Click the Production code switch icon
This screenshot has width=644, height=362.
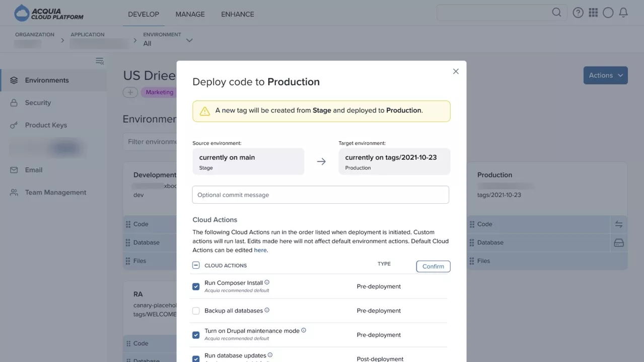coord(619,224)
